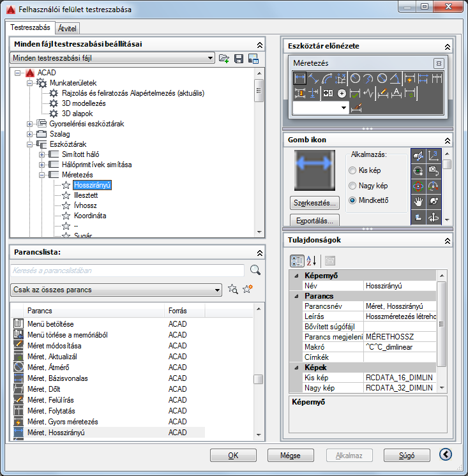Click the Jogged radius dimension icon

point(368,78)
